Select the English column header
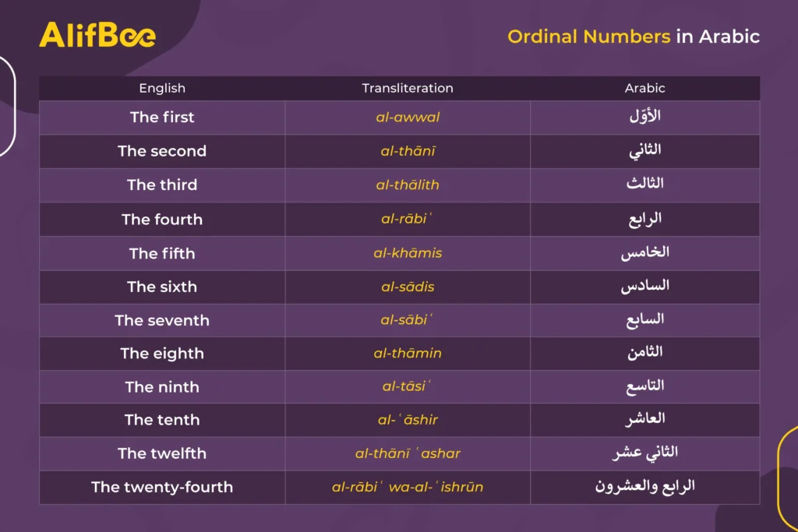This screenshot has width=798, height=532. coord(162,88)
